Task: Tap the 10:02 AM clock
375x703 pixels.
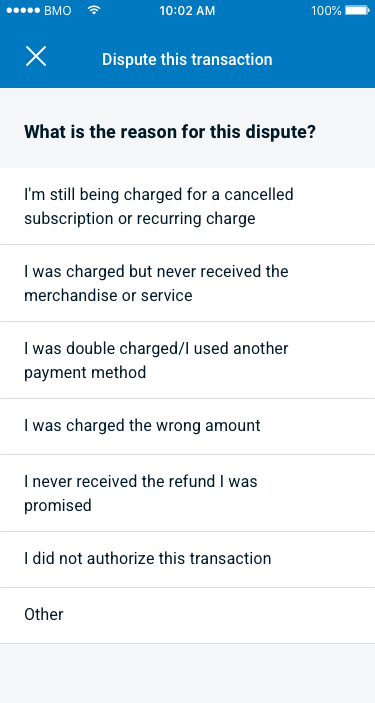Action: 187,11
